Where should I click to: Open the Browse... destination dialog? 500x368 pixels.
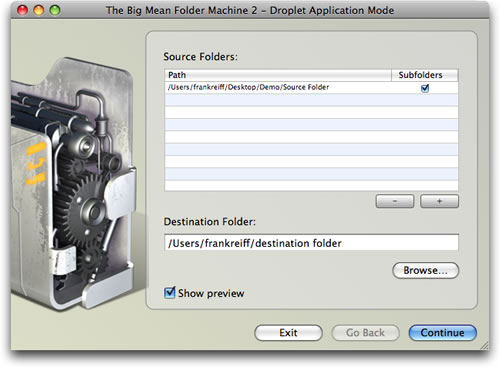(x=426, y=270)
